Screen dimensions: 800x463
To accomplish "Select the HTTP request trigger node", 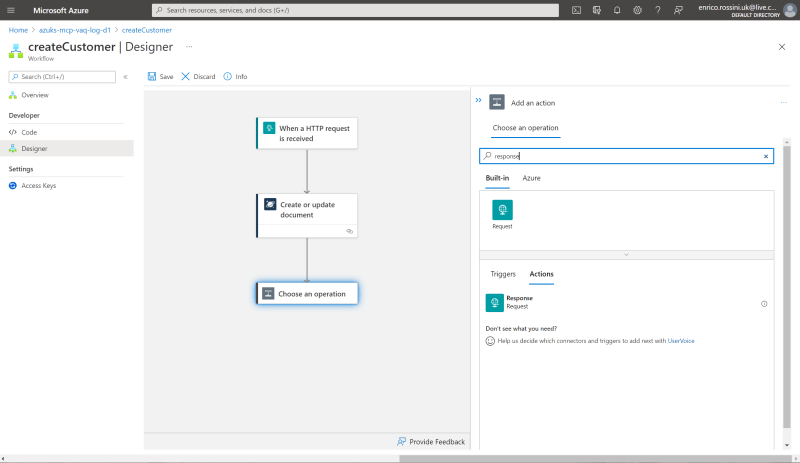I will pyautogui.click(x=307, y=133).
